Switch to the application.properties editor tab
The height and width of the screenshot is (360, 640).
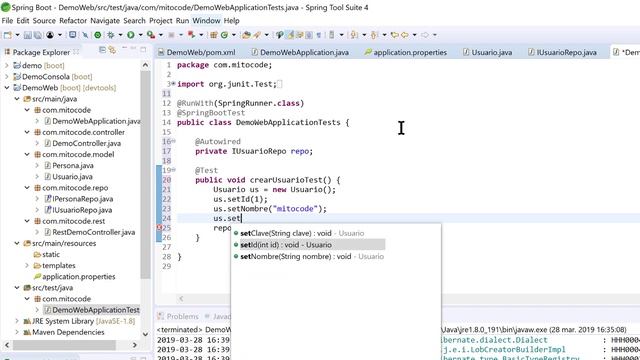pos(406,52)
